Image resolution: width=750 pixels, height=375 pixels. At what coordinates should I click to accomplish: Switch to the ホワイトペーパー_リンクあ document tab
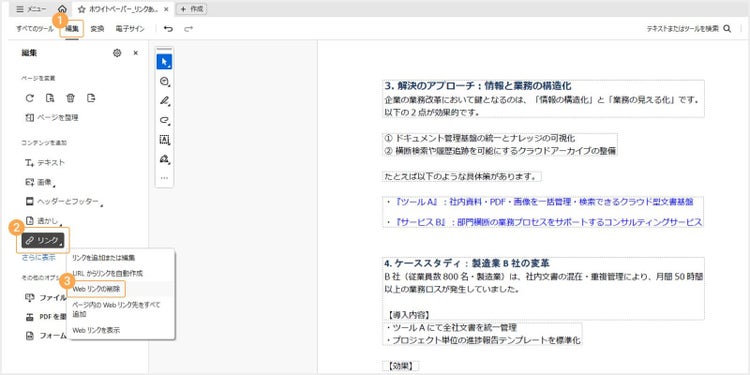124,9
